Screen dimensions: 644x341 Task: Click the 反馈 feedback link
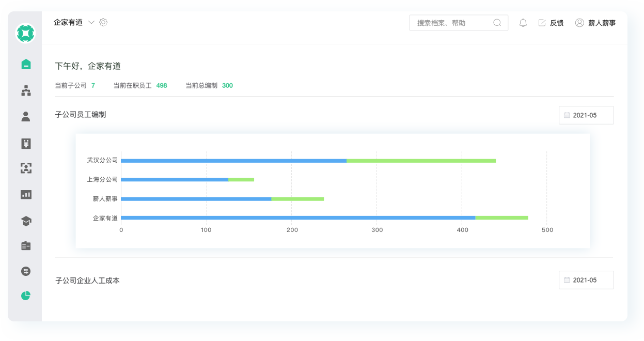click(x=551, y=23)
